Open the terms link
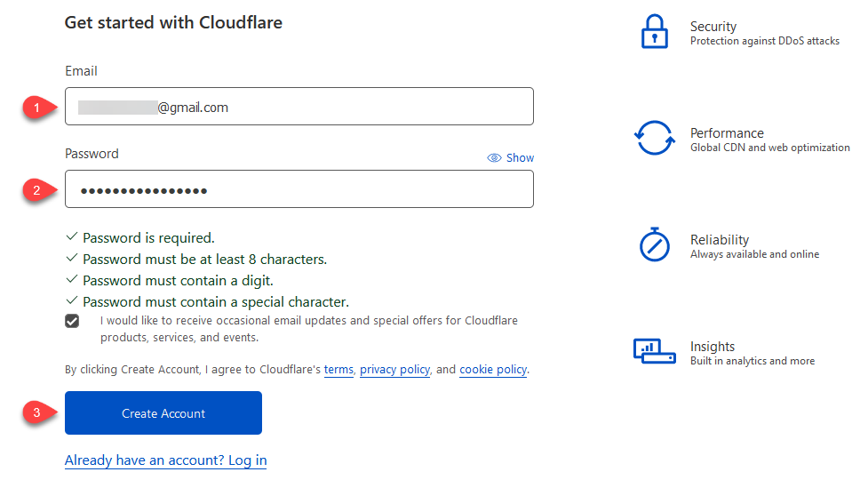Screen dimensions: 868x488 (338, 370)
